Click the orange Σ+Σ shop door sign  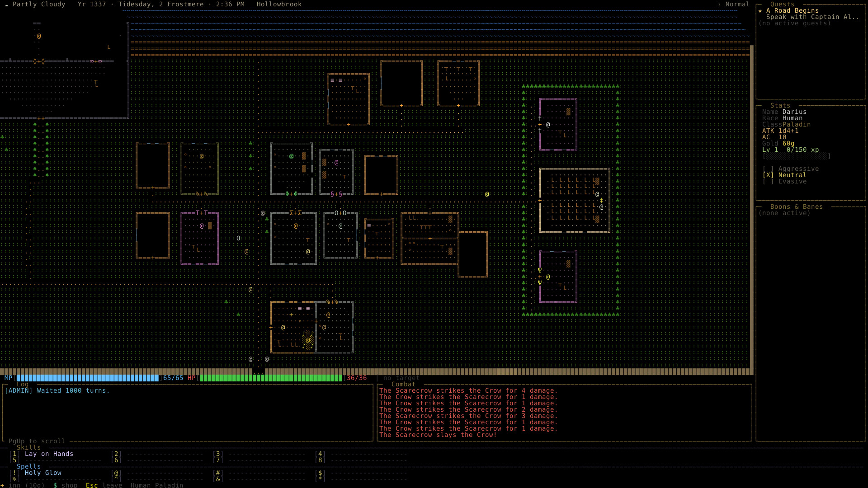(x=296, y=213)
